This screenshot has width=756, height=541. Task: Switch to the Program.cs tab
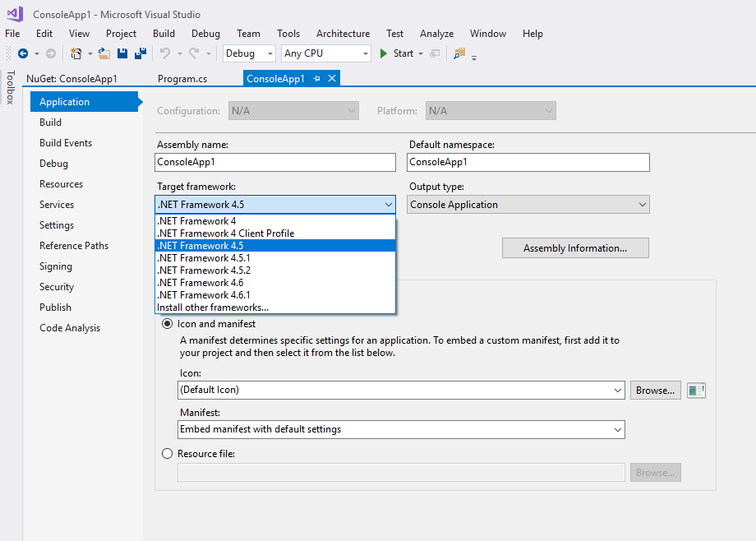click(x=182, y=79)
